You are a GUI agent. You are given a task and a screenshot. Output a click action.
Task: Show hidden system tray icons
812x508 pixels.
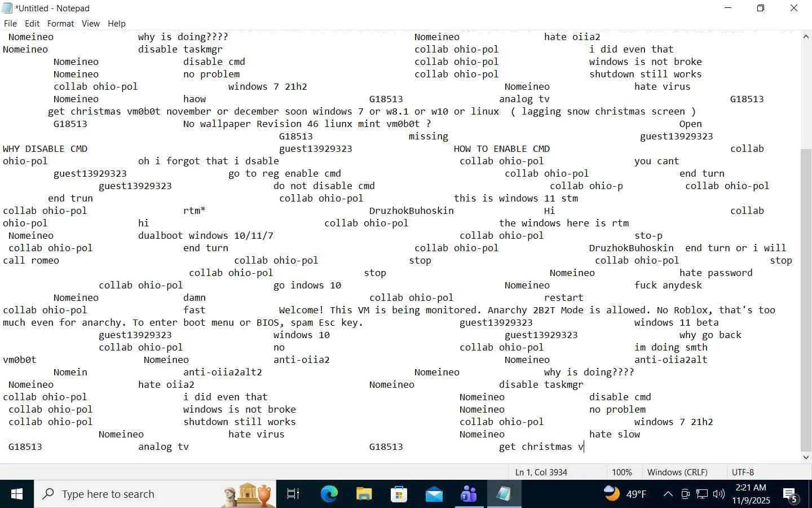tap(668, 494)
